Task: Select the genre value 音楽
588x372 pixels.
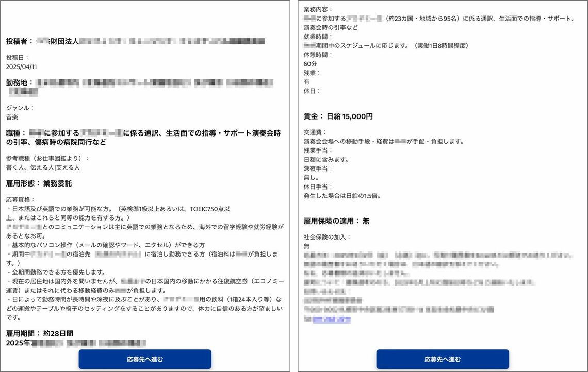Action: (13, 117)
